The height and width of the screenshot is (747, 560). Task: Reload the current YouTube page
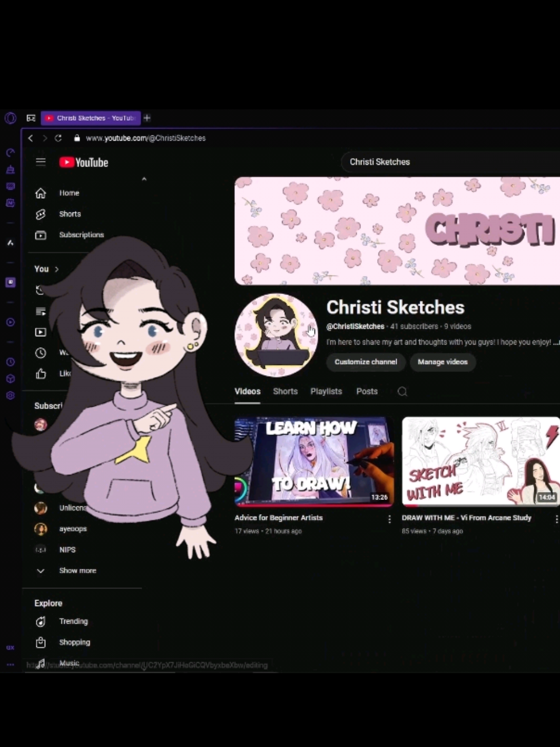58,138
